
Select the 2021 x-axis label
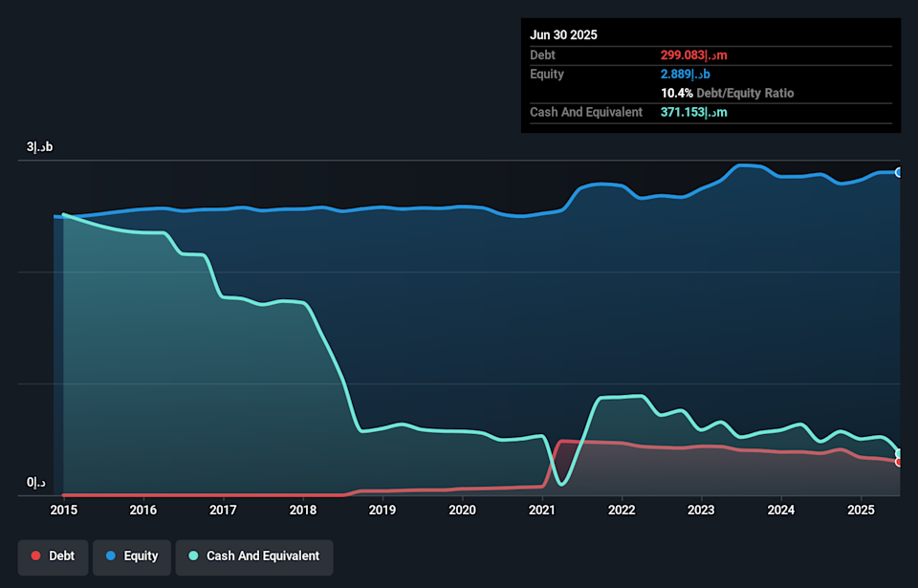pyautogui.click(x=542, y=511)
